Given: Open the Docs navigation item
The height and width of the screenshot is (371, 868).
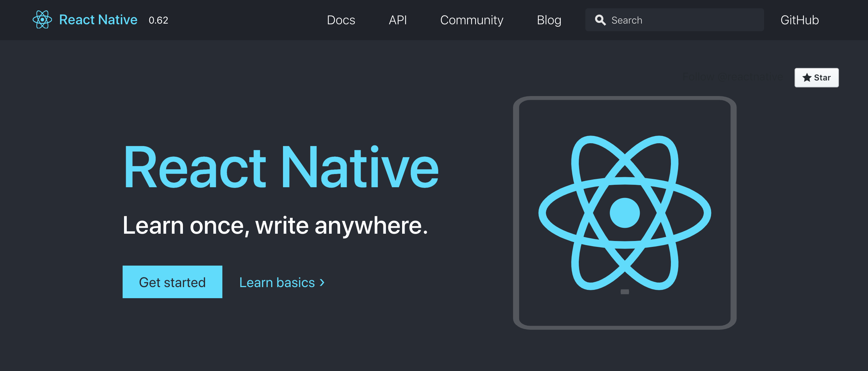Looking at the screenshot, I should pyautogui.click(x=341, y=20).
